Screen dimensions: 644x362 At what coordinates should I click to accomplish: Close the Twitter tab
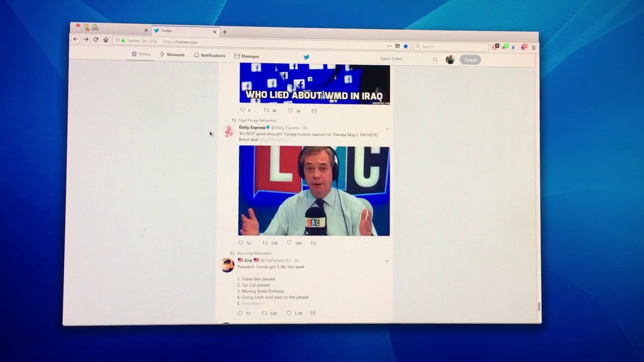coord(215,32)
